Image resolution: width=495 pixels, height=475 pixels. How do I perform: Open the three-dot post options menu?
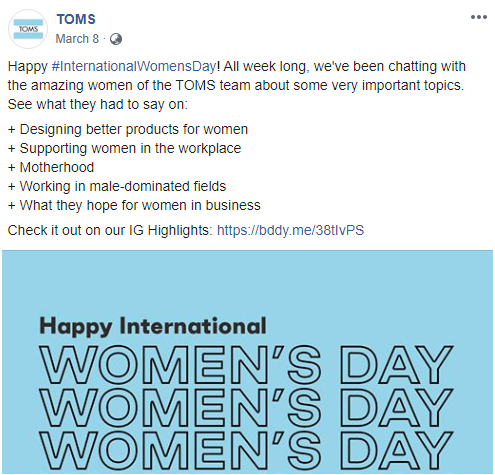point(479,17)
